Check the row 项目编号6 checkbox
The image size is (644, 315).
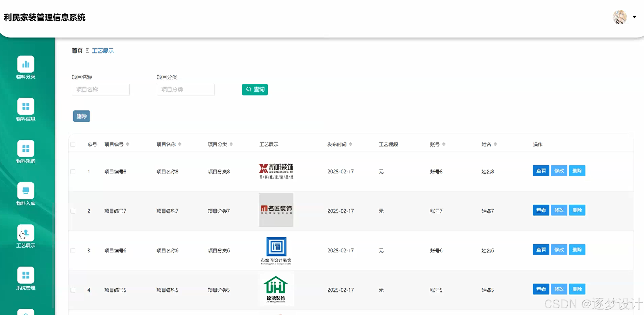pos(73,251)
